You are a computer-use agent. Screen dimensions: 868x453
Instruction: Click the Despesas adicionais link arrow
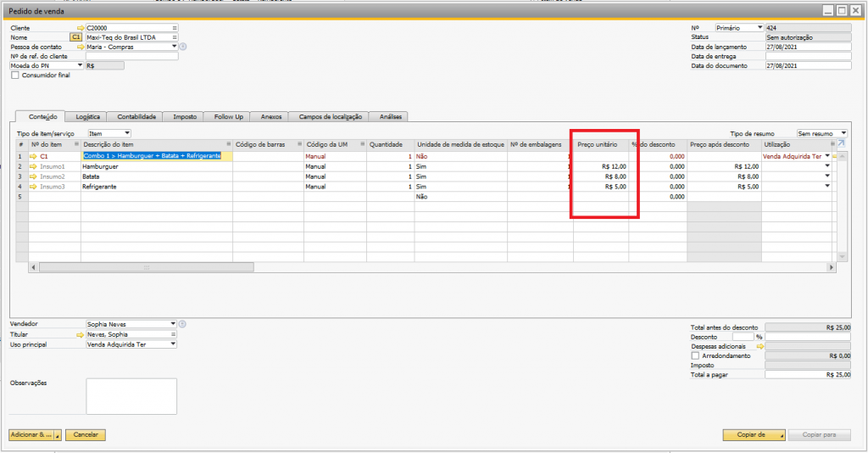(760, 346)
